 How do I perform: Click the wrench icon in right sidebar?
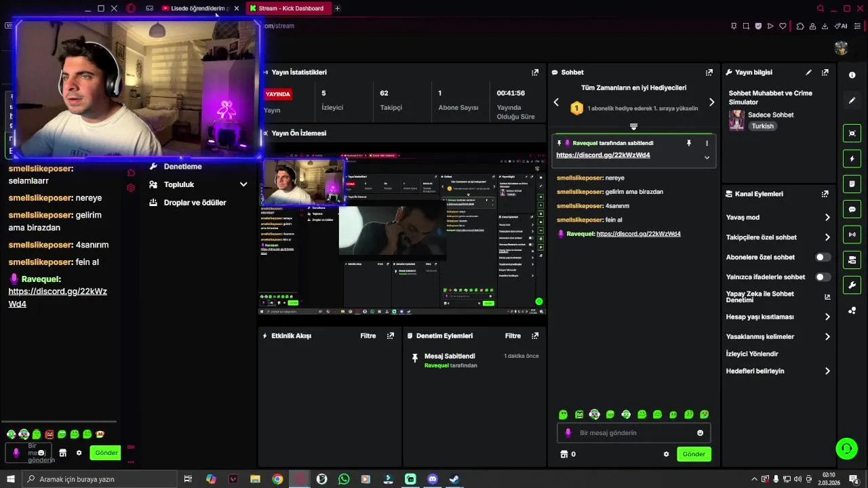pyautogui.click(x=852, y=285)
